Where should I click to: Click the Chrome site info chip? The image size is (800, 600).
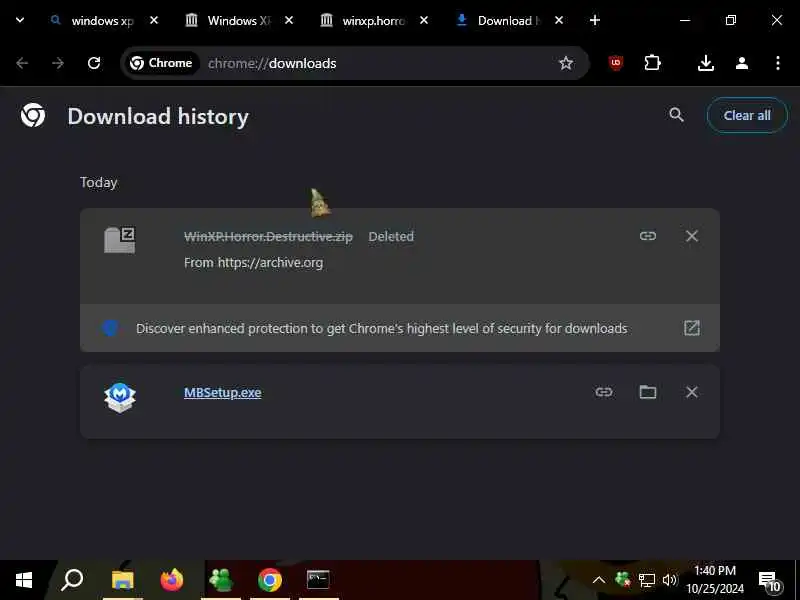(x=161, y=63)
